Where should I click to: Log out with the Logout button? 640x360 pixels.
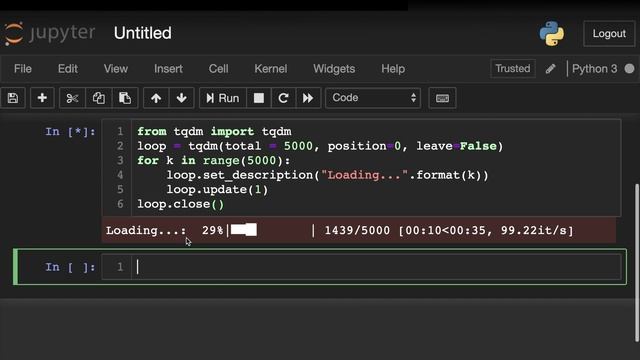point(609,33)
